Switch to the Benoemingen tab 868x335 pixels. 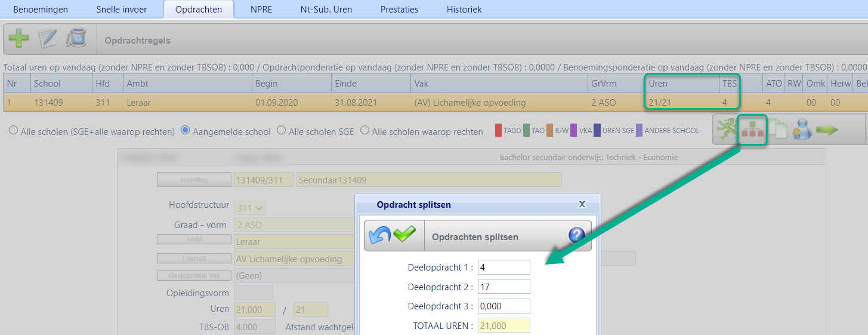click(x=41, y=10)
